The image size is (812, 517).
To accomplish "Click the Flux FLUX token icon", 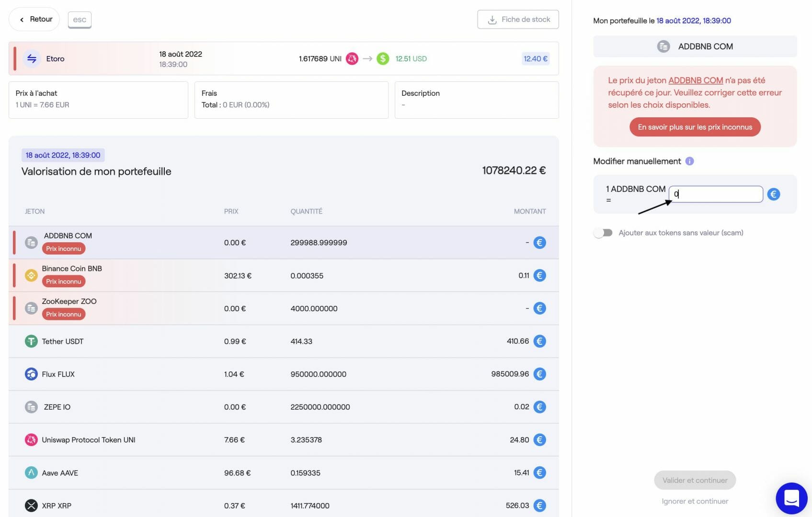I will (x=31, y=374).
